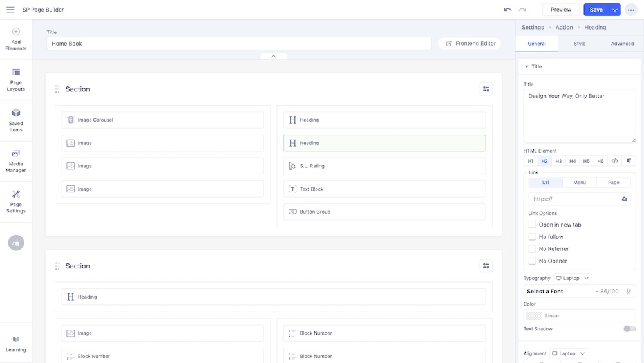Open Page Layouts panel
The height and width of the screenshot is (363, 644).
(x=16, y=80)
